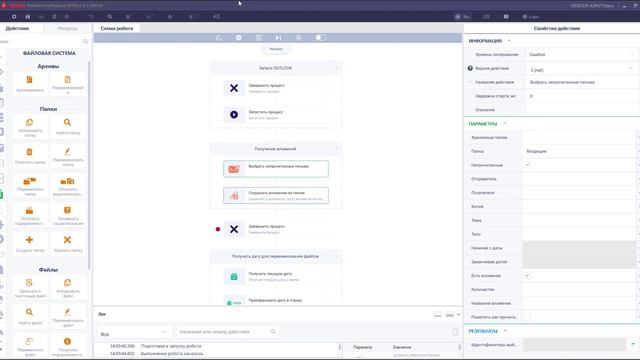Select the Сохранить вложения из писем step

276,196
